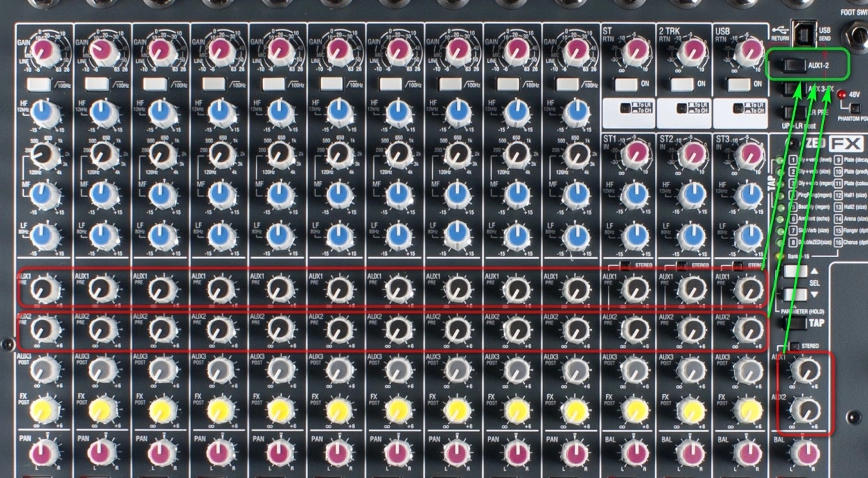The width and height of the screenshot is (868, 478).
Task: Toggle the ON switch under USB RTN
Action: [739, 85]
